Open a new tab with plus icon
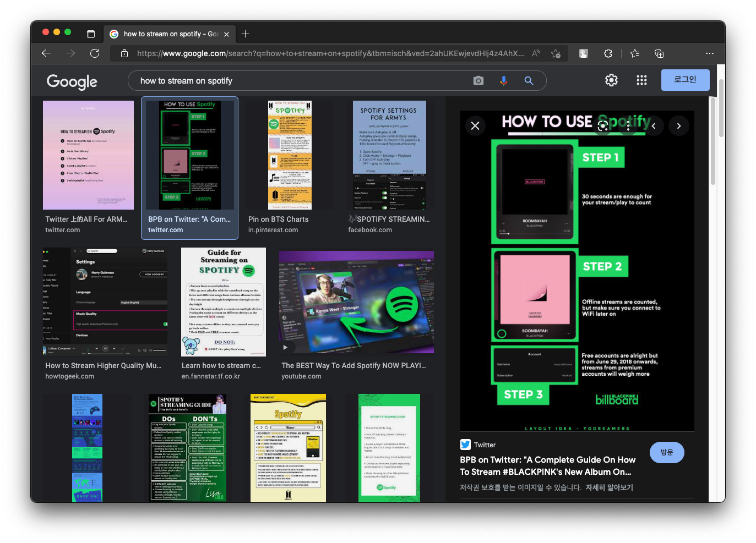The width and height of the screenshot is (756, 543). coord(246,34)
